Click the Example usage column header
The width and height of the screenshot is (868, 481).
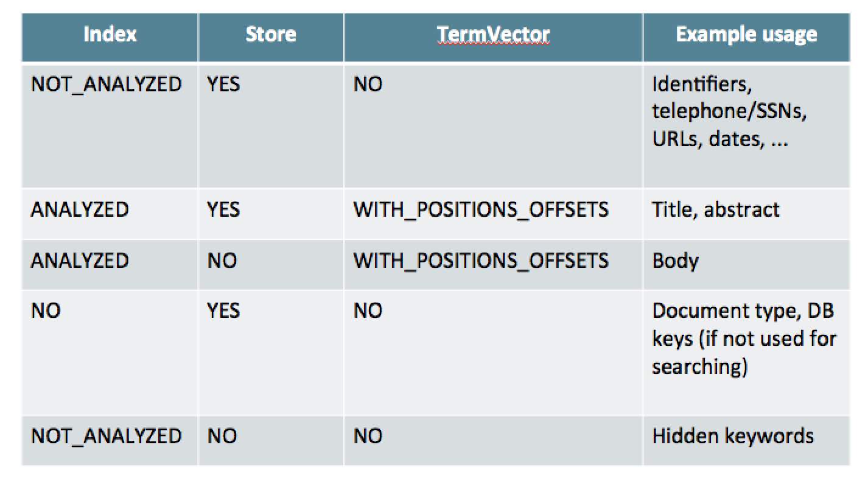tap(746, 34)
